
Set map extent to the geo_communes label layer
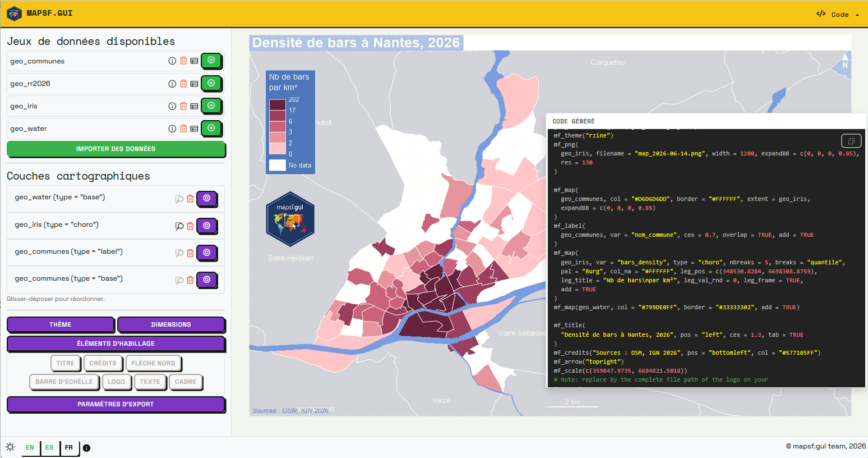[x=179, y=253]
